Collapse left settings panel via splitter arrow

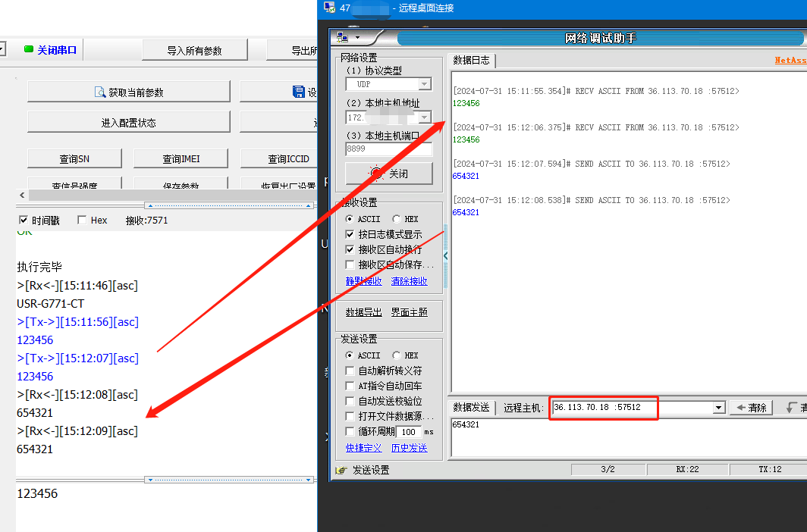pyautogui.click(x=446, y=255)
